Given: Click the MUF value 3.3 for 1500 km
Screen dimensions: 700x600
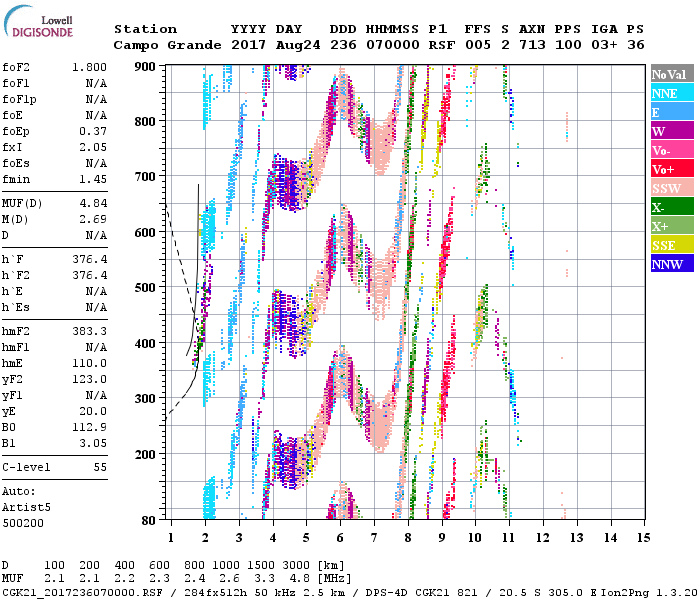Looking at the screenshot, I should pyautogui.click(x=264, y=579).
